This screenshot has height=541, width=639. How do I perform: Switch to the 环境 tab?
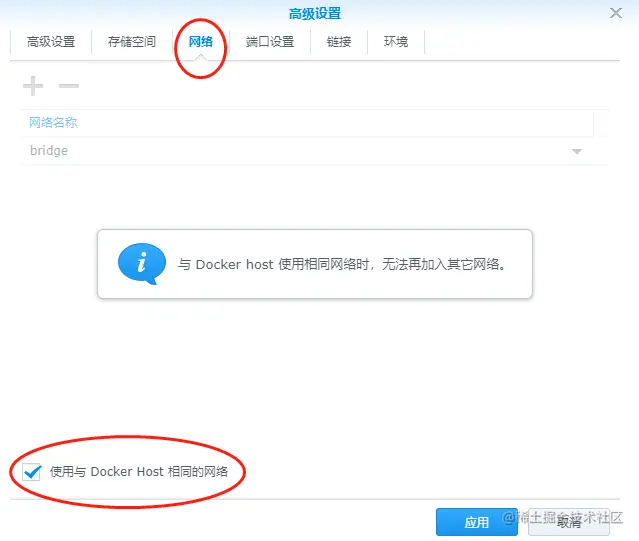pyautogui.click(x=396, y=42)
